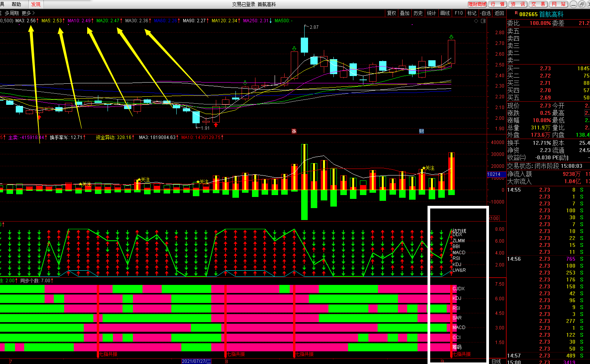
Task: Click the diamond marker icon near the chart corner
Action: pyautogui.click(x=476, y=21)
